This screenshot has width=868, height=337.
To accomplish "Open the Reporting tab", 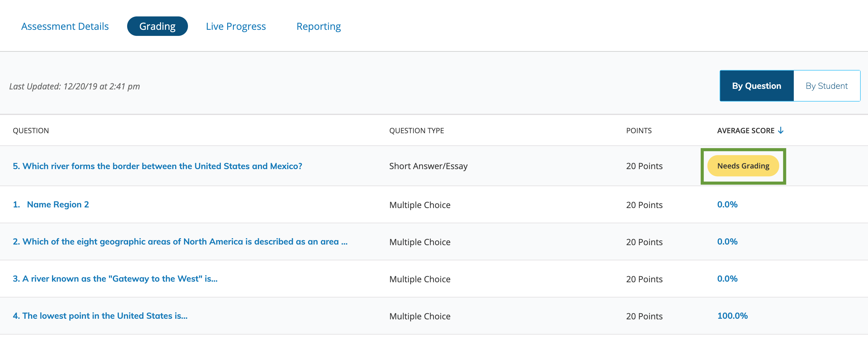I will (318, 26).
